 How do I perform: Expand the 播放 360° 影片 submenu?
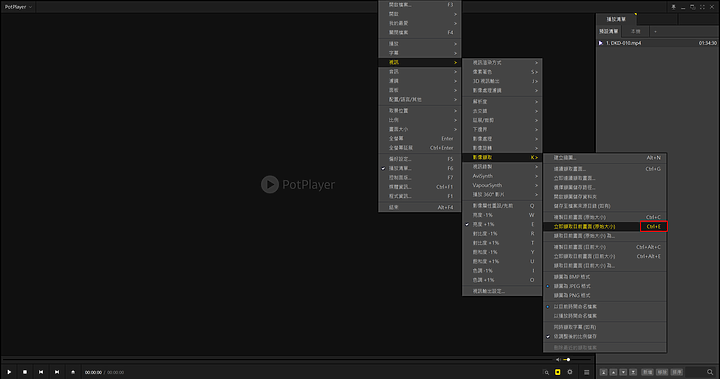(x=502, y=194)
